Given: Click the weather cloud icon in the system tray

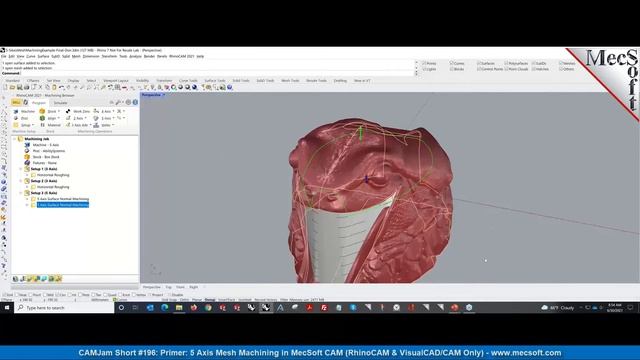Looking at the screenshot, I should [544, 308].
